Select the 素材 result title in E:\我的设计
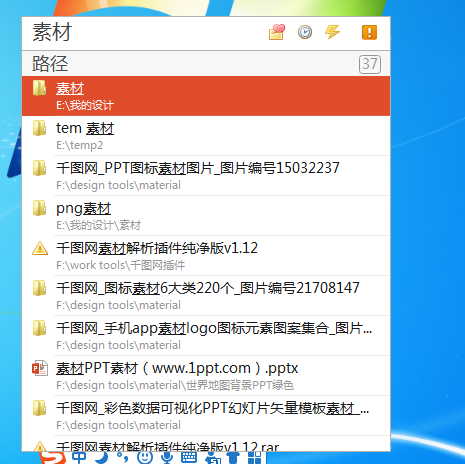Viewport: 465px width, 464px height. tap(70, 89)
